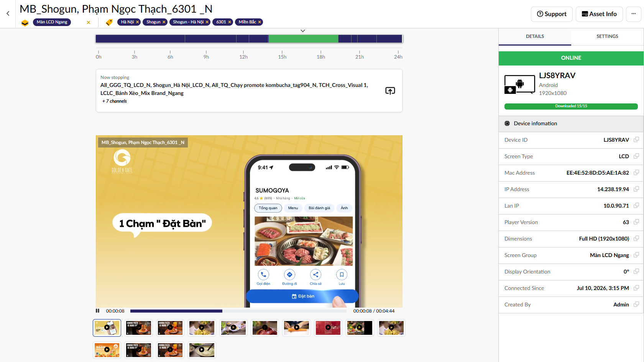This screenshot has height=362, width=644.
Task: Click the Miền Bắc tag label
Action: coord(247,22)
